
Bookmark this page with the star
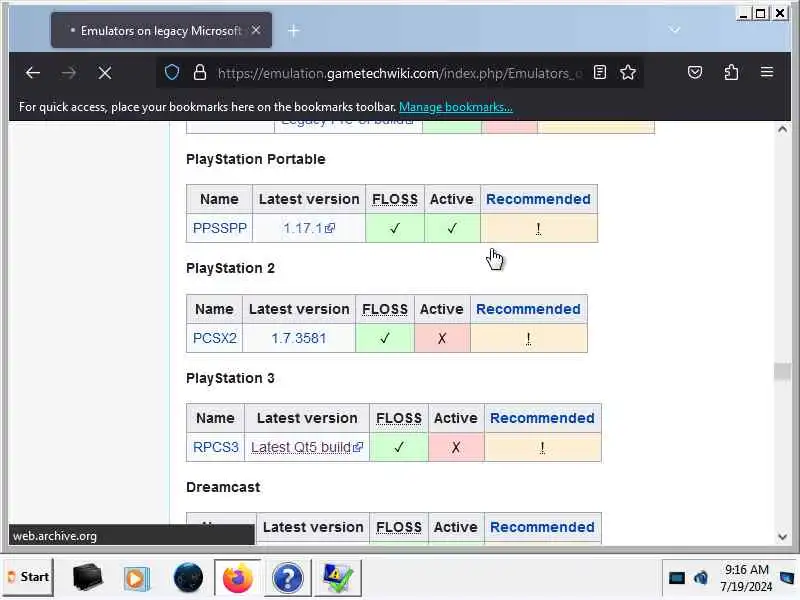tap(628, 72)
